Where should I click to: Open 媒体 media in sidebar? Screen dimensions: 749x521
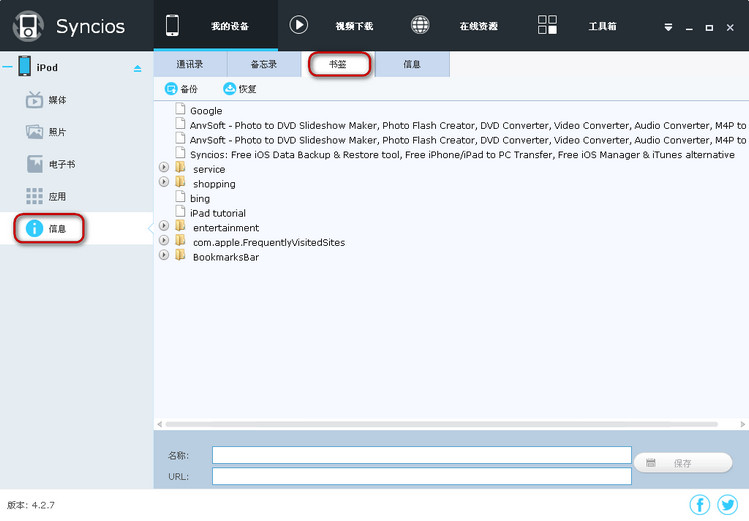57,100
